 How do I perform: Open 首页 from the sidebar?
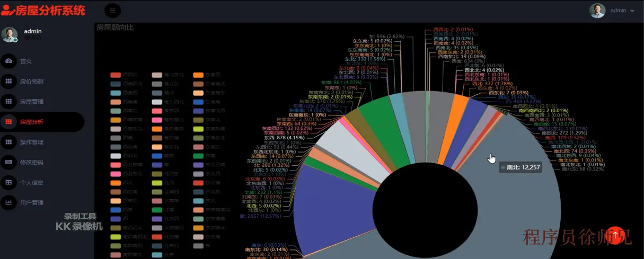point(26,61)
